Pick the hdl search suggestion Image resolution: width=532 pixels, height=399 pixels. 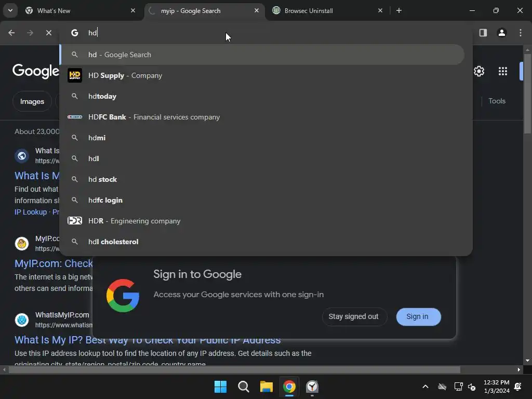tap(262, 158)
